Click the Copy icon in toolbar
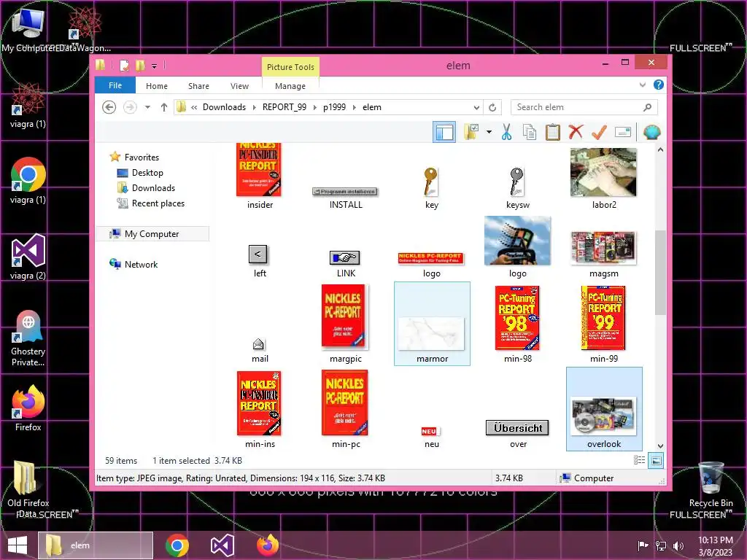Viewport: 747px width, 560px height. coord(530,132)
